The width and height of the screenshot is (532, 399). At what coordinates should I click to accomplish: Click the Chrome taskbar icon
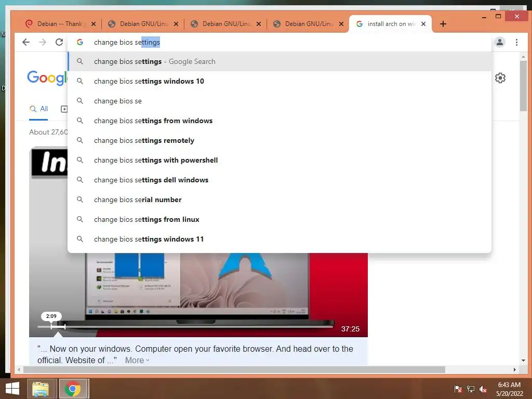tap(73, 389)
